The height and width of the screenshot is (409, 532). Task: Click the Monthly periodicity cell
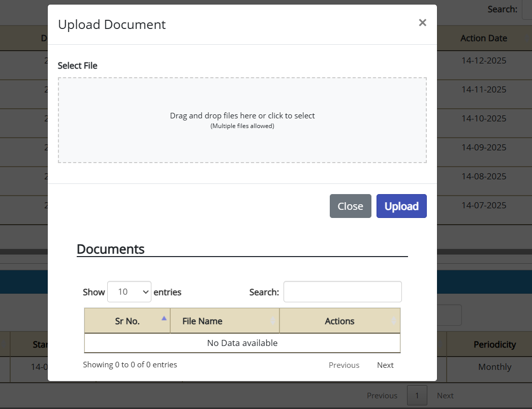(494, 367)
